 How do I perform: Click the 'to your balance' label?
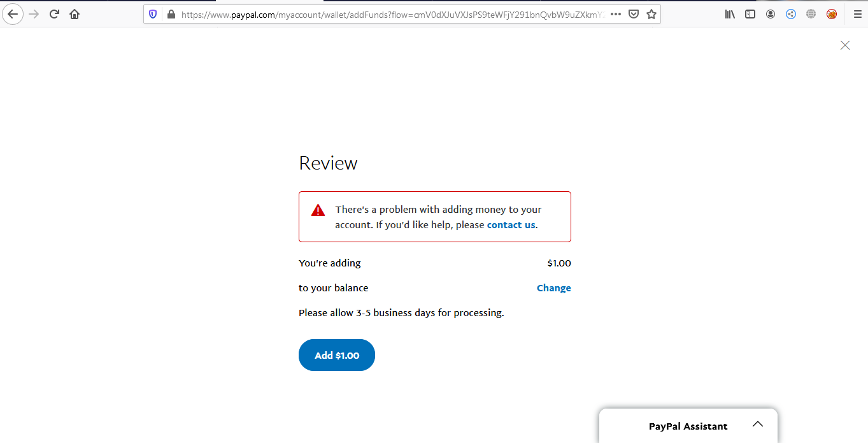click(334, 288)
